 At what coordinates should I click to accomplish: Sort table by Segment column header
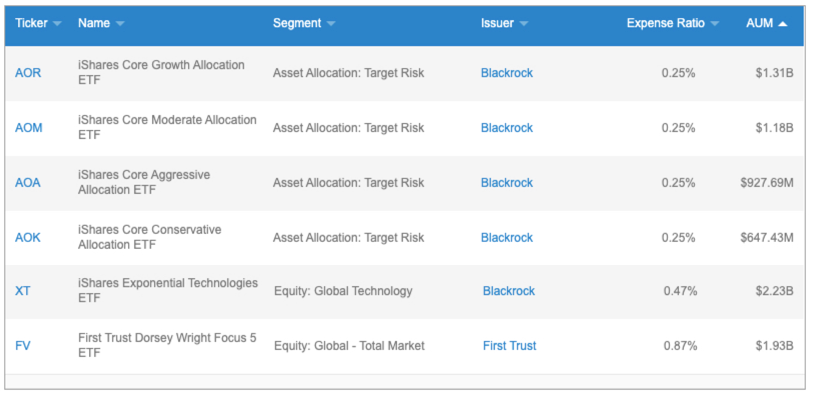tap(297, 23)
